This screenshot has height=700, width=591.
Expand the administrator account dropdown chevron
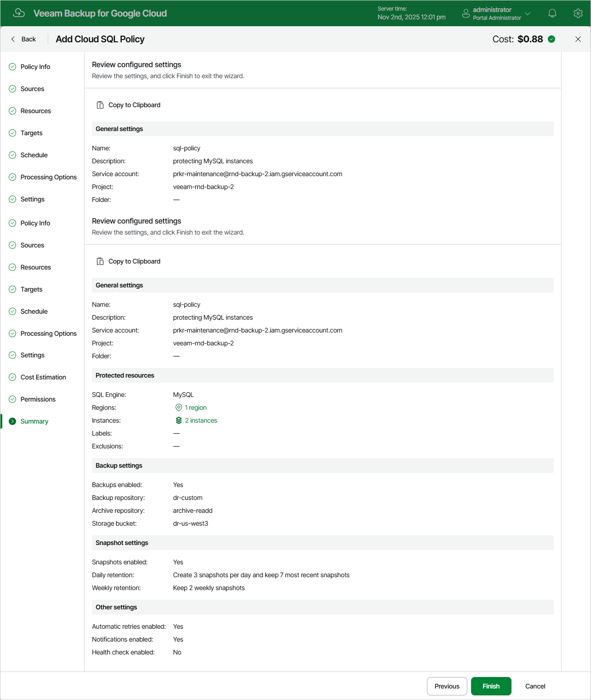point(528,13)
